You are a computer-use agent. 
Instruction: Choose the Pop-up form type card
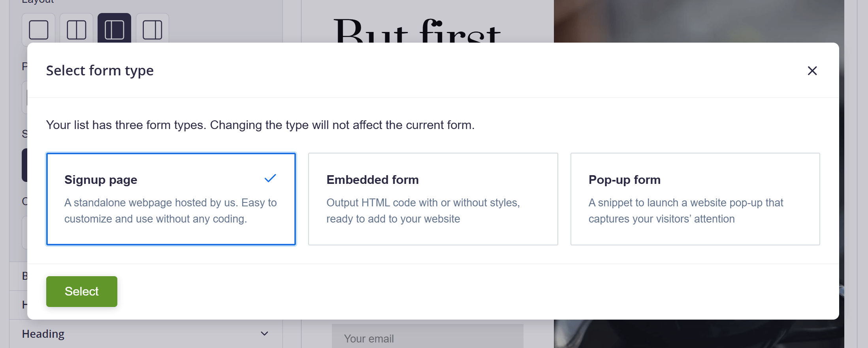[695, 199]
